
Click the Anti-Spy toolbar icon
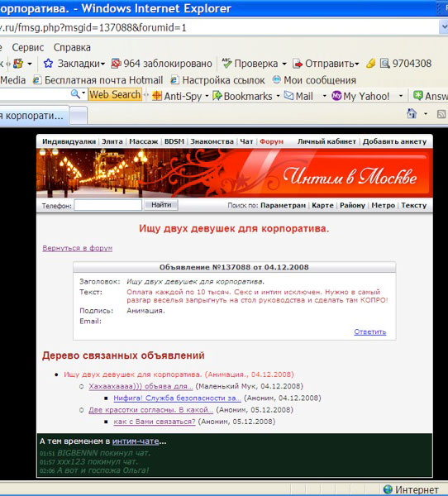[x=157, y=96]
